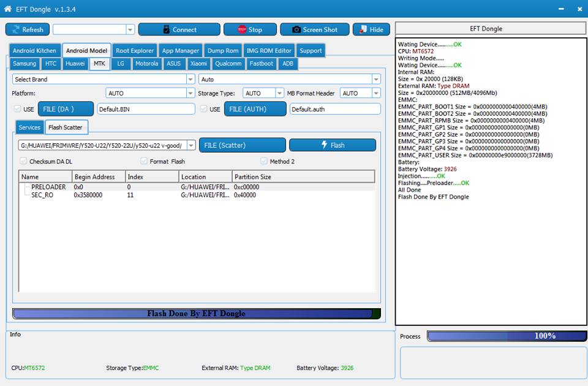Toggle USE checkbox for AUTH file
The image size is (588, 386).
coord(203,109)
